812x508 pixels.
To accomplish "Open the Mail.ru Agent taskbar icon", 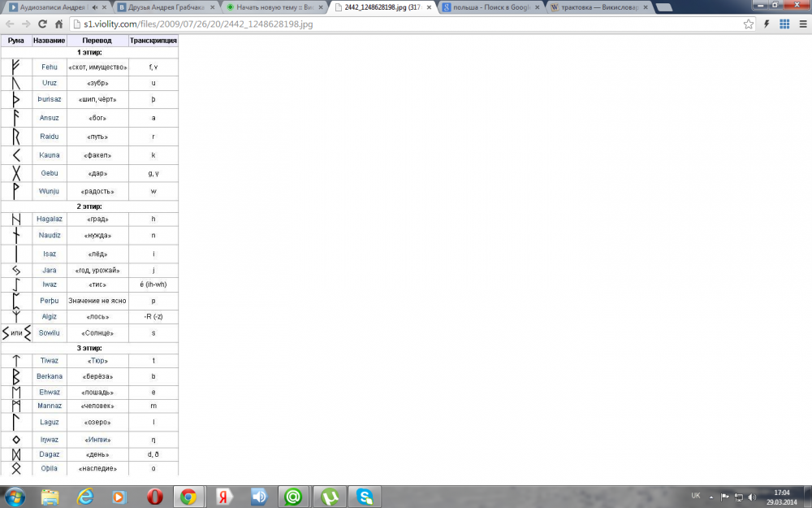I will 294,497.
